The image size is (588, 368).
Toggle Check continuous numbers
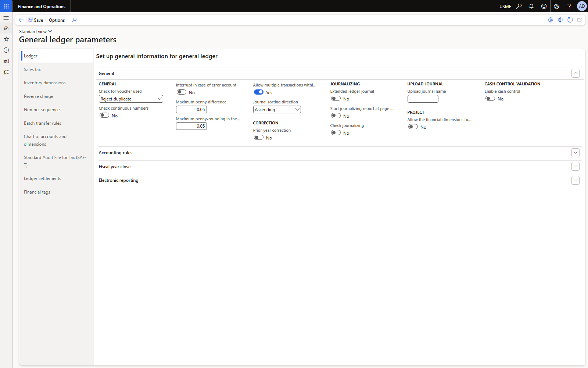tap(104, 116)
